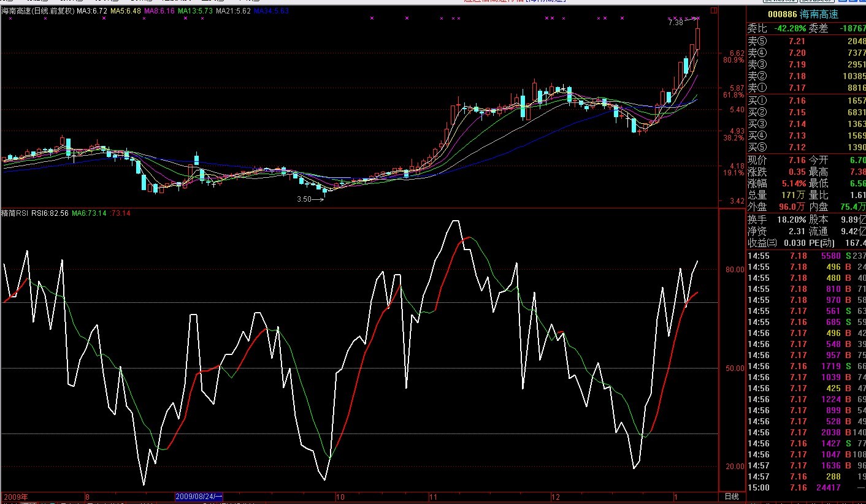
Task: Click the MA5 indicator label
Action: pyautogui.click(x=126, y=11)
